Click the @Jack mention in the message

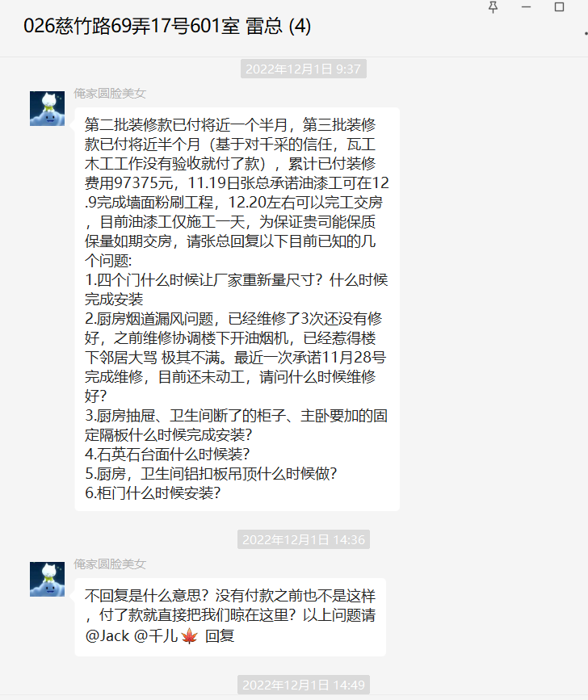click(x=107, y=635)
